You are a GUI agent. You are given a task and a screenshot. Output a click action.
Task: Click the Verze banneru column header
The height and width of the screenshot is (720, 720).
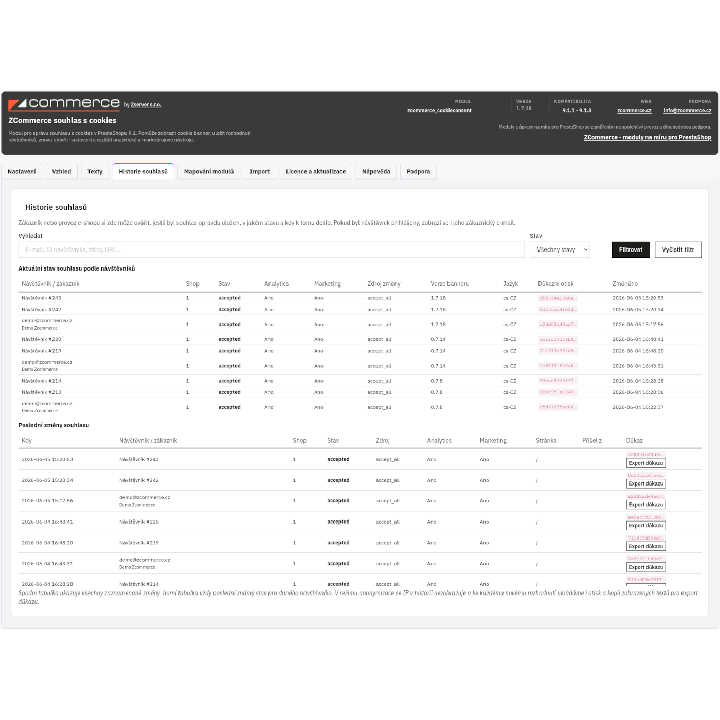point(450,284)
